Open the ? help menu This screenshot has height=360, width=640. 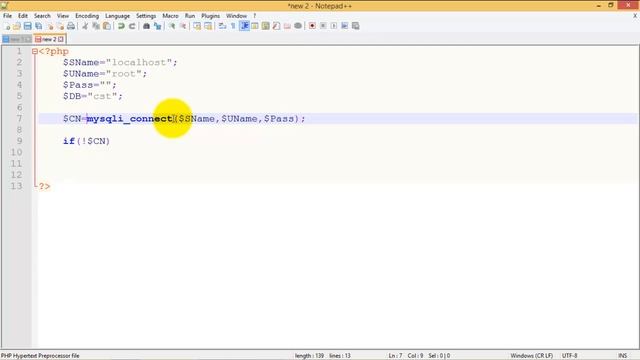tap(255, 16)
